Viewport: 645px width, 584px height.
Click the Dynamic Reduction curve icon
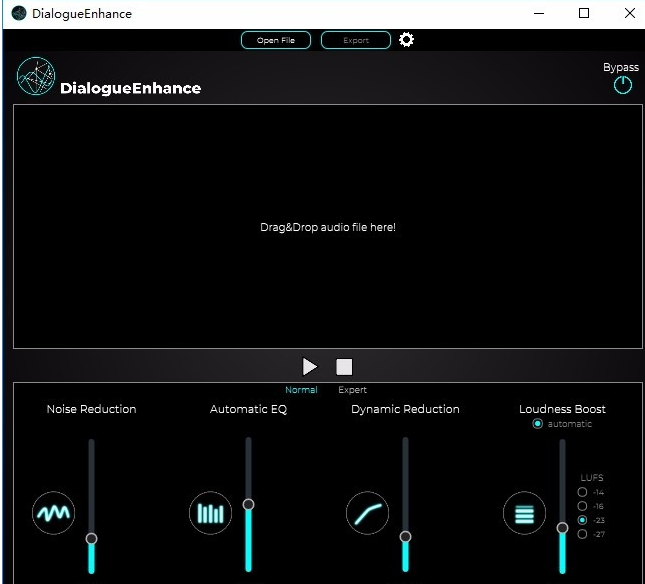click(367, 513)
